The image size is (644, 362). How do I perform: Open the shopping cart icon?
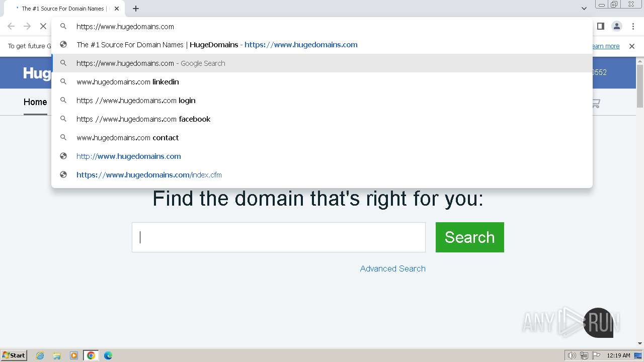pyautogui.click(x=596, y=103)
